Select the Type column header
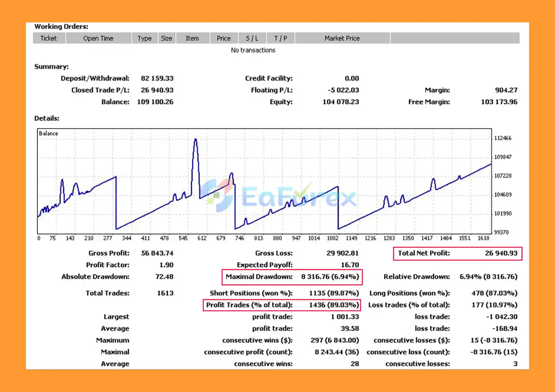This screenshot has height=392, width=555. pyautogui.click(x=144, y=38)
